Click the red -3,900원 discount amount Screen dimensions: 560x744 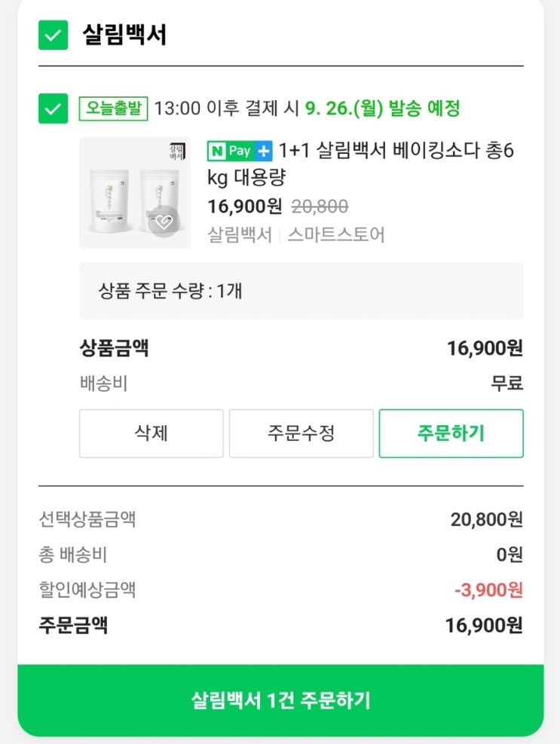[488, 589]
